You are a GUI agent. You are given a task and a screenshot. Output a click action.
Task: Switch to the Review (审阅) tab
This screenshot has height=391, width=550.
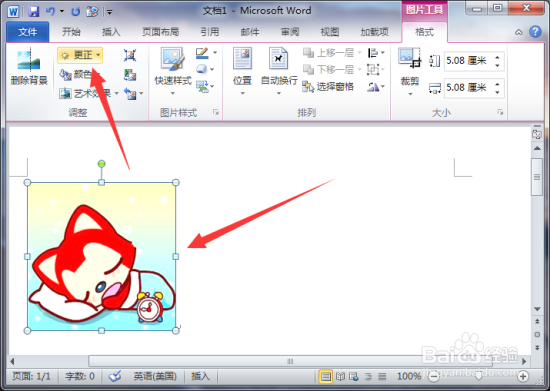290,32
